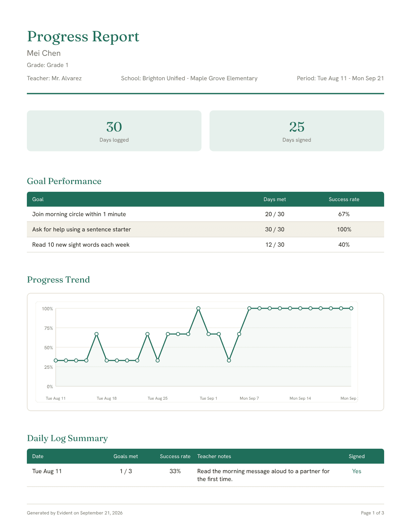Click the 67% success rate cell

tap(344, 214)
